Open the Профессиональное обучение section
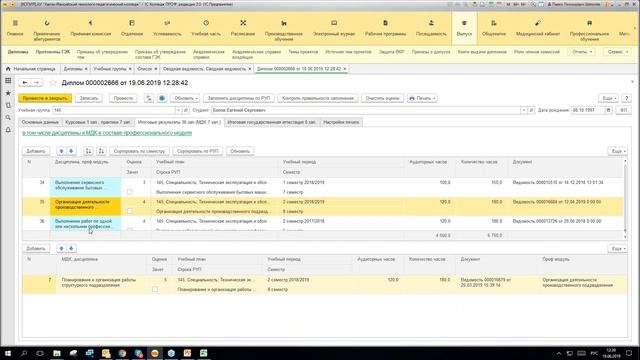Screen dimensions: 640x360 click(x=589, y=30)
